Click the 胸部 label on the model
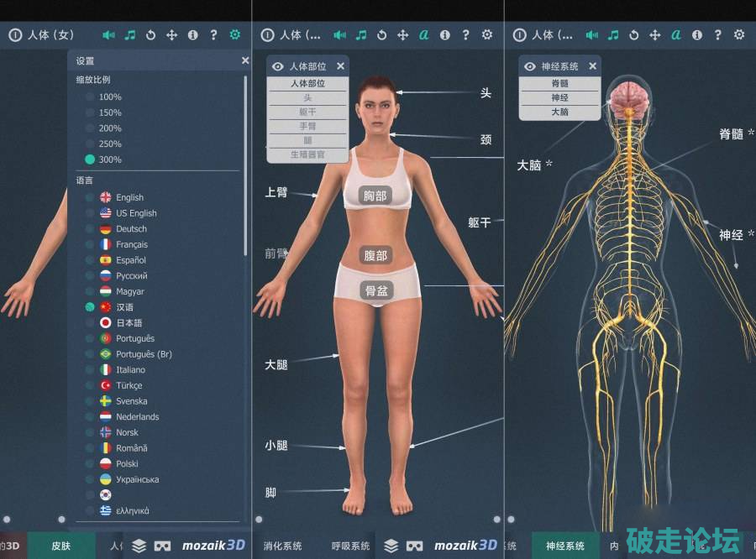 coord(375,196)
